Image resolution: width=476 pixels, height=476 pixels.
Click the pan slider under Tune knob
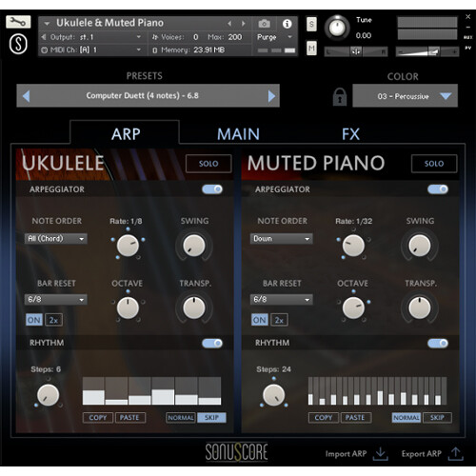point(356,51)
